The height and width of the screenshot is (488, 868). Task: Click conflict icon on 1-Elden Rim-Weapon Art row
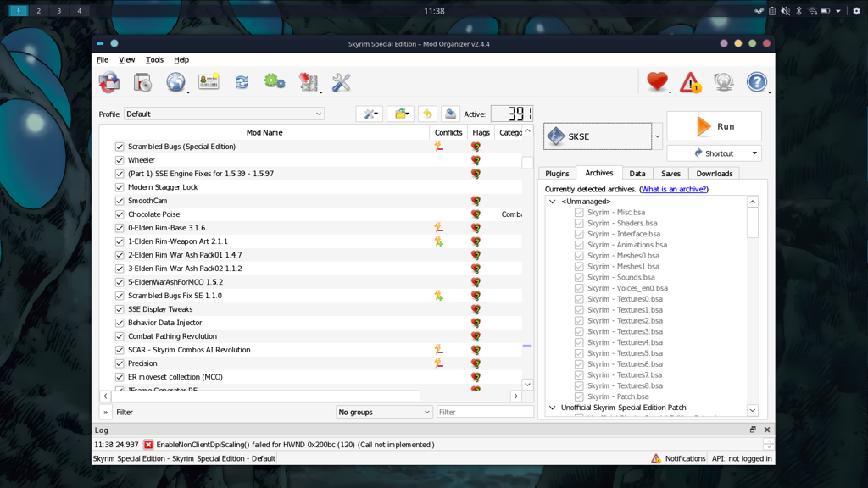pos(439,241)
